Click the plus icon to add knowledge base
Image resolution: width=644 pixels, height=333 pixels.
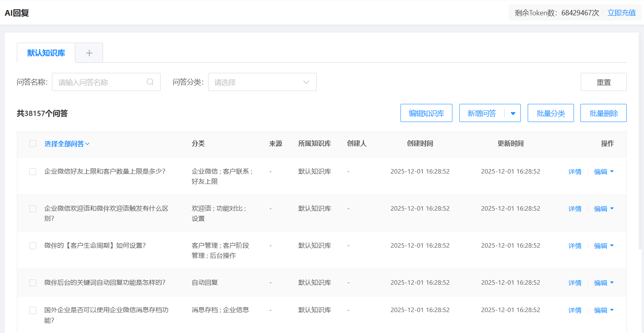click(89, 53)
